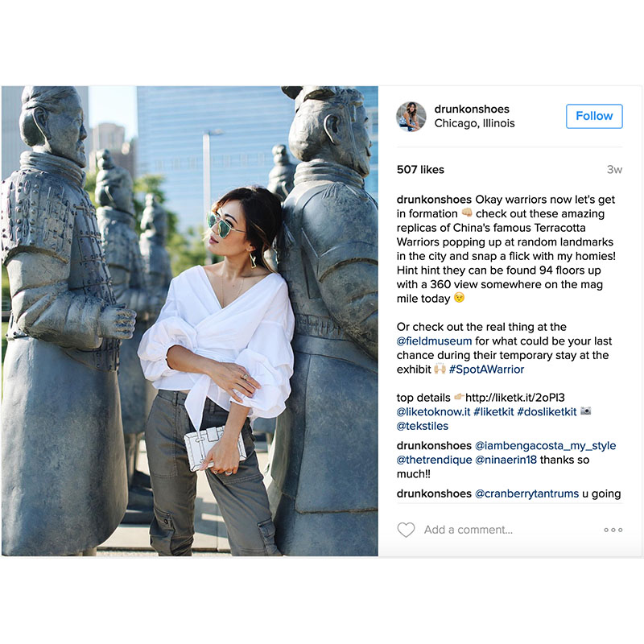Viewport: 644px width, 644px height.
Task: Show who liked via 507 likes
Action: 420,170
